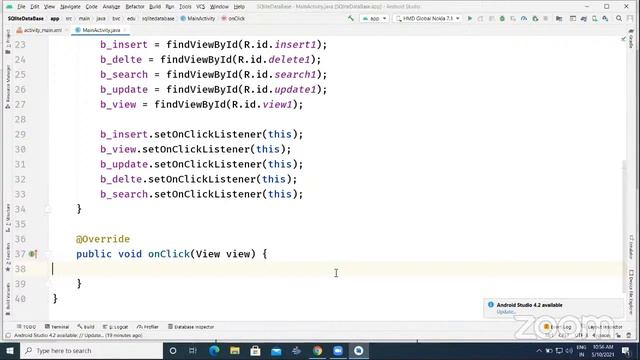Image resolution: width=640 pixels, height=360 pixels.
Task: Open Zoom app from the taskbar
Action: (x=338, y=351)
